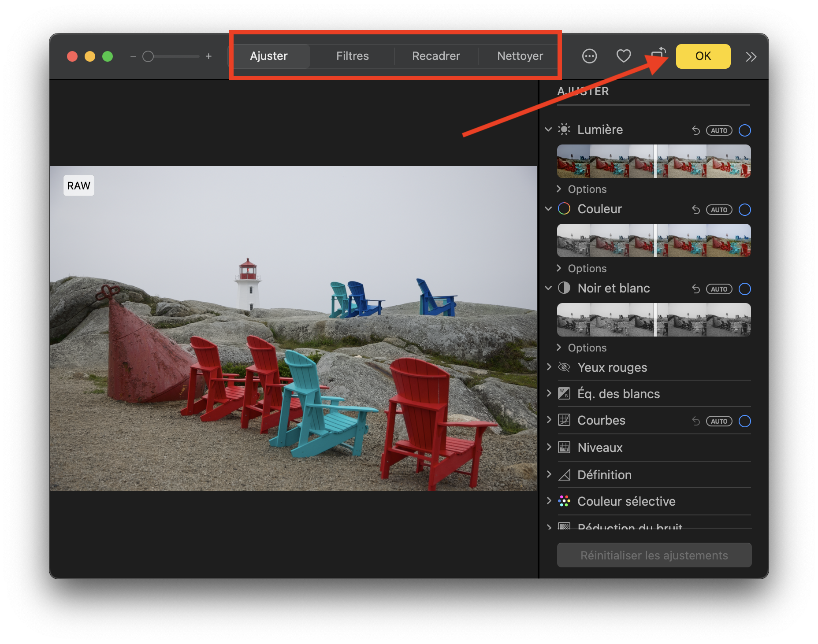818x644 pixels.
Task: Expand the Éq. des blancs section
Action: tap(549, 393)
